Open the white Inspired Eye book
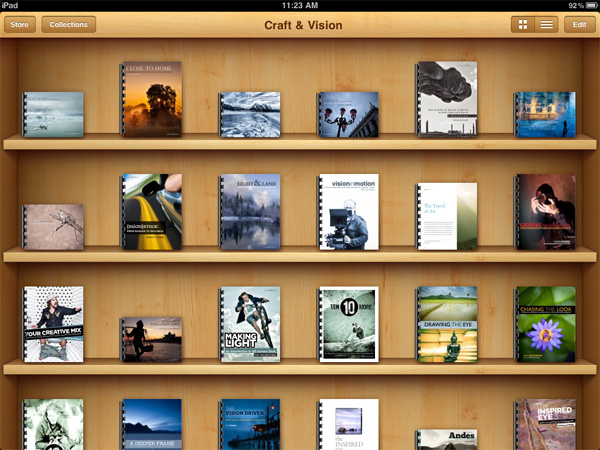Screen dimensions: 600x450 tap(348, 424)
